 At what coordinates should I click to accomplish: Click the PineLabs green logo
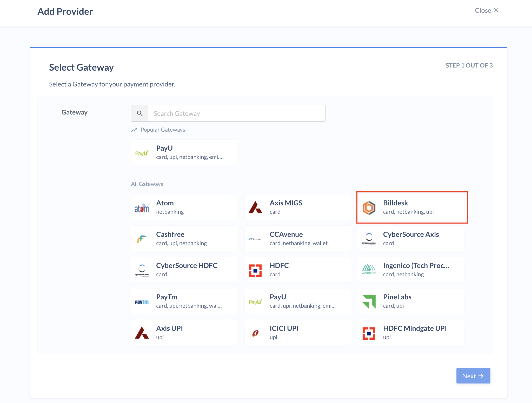coord(369,301)
